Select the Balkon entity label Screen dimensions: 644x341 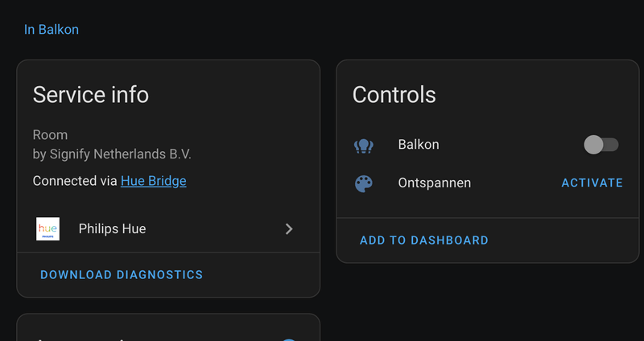click(x=419, y=146)
